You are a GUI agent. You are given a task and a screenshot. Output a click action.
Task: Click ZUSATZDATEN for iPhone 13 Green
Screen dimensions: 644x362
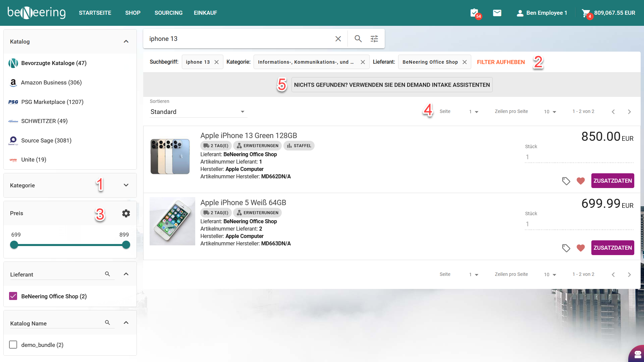click(x=612, y=181)
